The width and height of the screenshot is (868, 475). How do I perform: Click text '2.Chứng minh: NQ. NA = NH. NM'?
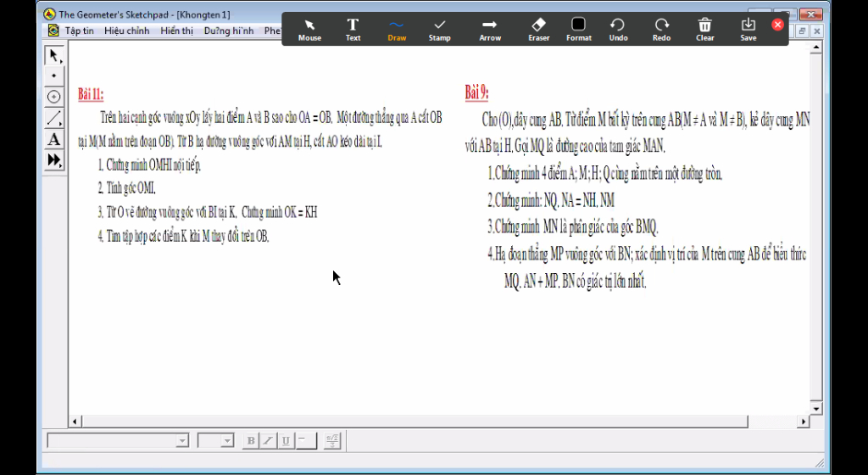pyautogui.click(x=551, y=200)
